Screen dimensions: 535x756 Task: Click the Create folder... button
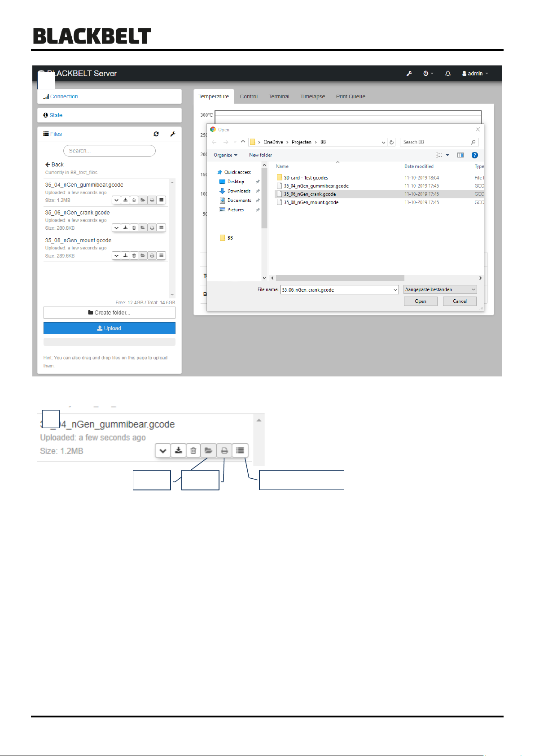[x=110, y=313]
